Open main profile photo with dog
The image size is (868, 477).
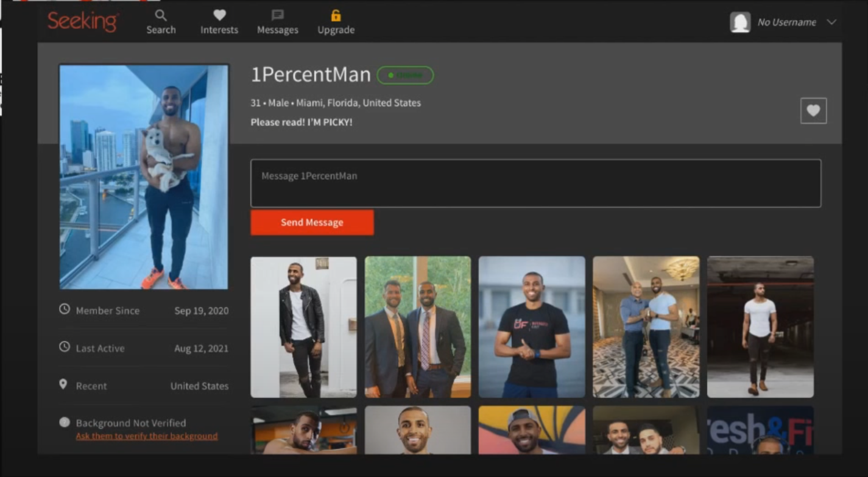[x=144, y=177]
